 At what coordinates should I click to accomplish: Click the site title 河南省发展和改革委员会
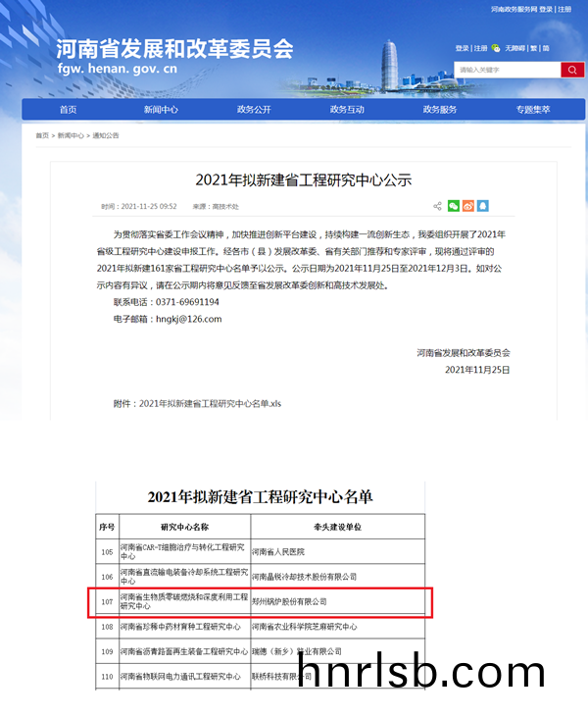click(x=174, y=48)
